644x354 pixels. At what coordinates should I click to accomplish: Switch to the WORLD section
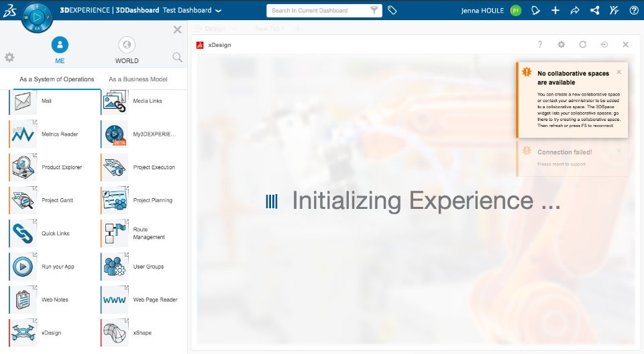click(x=127, y=50)
